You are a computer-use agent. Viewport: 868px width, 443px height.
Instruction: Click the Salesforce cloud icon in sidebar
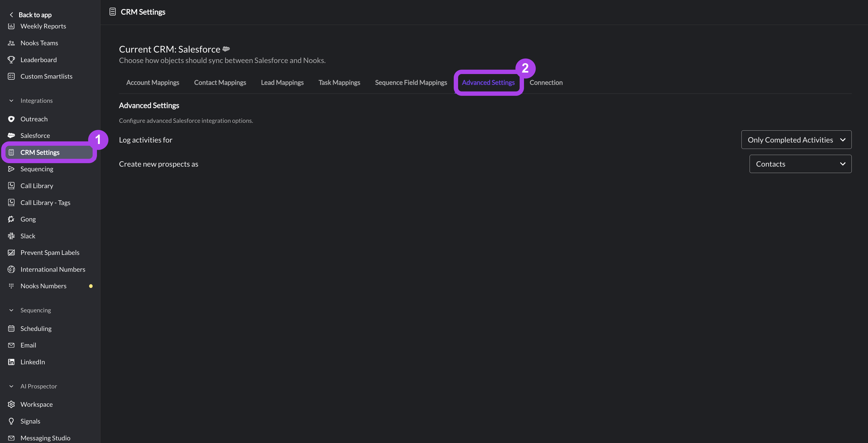tap(11, 136)
